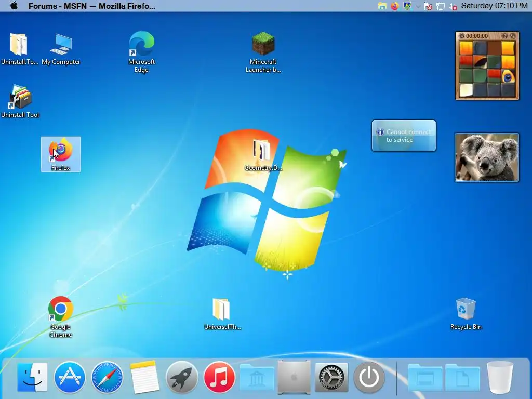Screen dimensions: 532x399
Task: Click the puzzle timer 00:00:00 readout
Action: [x=477, y=36]
